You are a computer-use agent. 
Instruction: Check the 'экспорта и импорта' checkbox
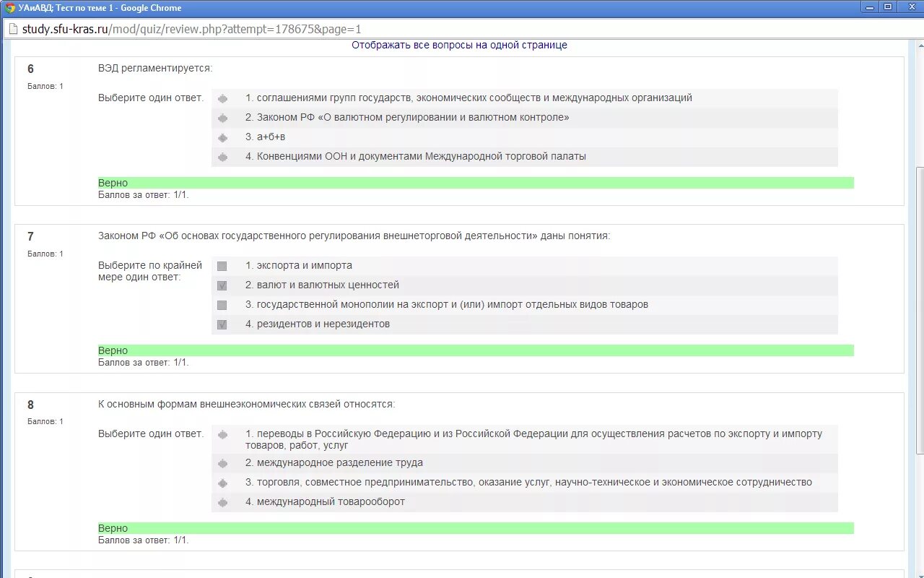tap(222, 266)
